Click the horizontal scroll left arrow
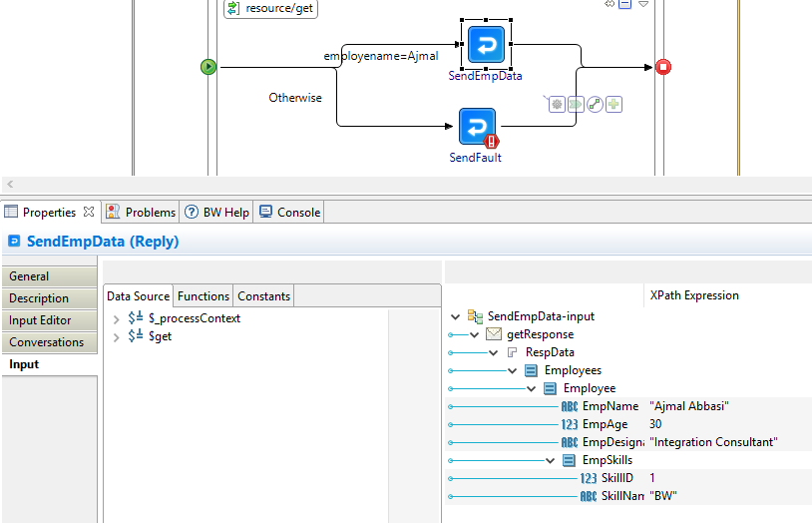Screen dimensions: 812x523 [x=10, y=184]
